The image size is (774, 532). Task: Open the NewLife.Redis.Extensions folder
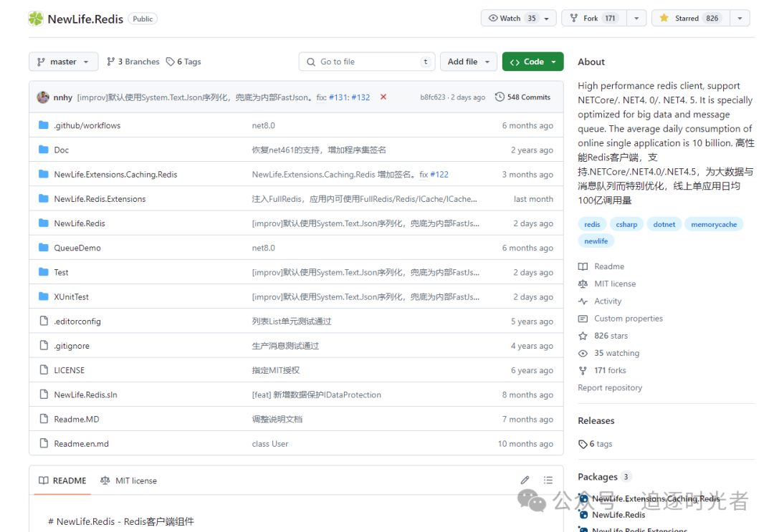[x=100, y=199]
